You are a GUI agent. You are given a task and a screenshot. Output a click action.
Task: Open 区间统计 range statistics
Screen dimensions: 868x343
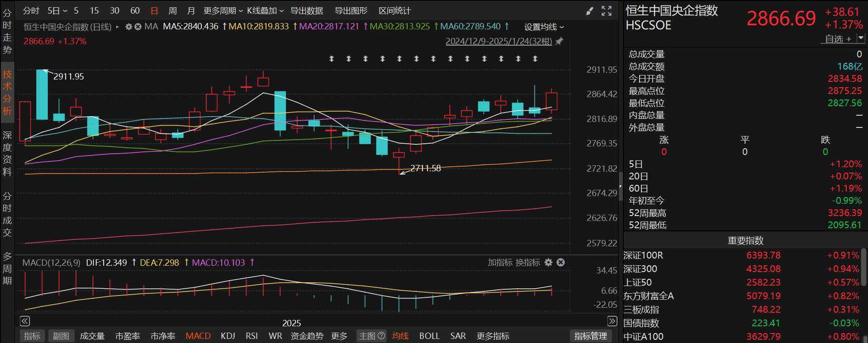click(394, 10)
